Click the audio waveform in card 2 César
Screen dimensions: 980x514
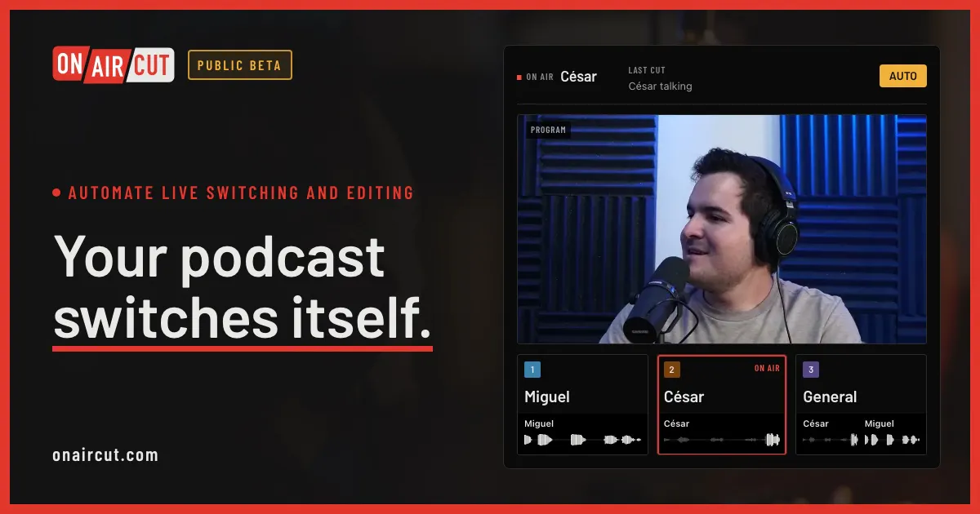coord(722,440)
